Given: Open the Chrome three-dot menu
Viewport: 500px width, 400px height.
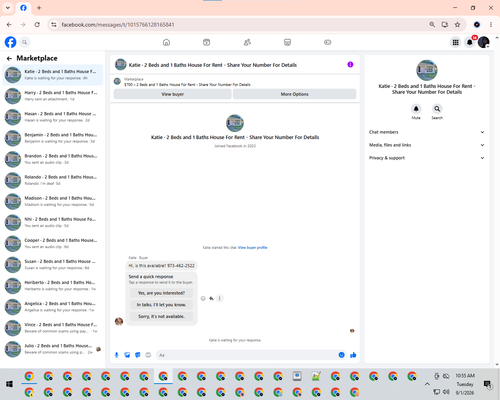Looking at the screenshot, I should [491, 25].
